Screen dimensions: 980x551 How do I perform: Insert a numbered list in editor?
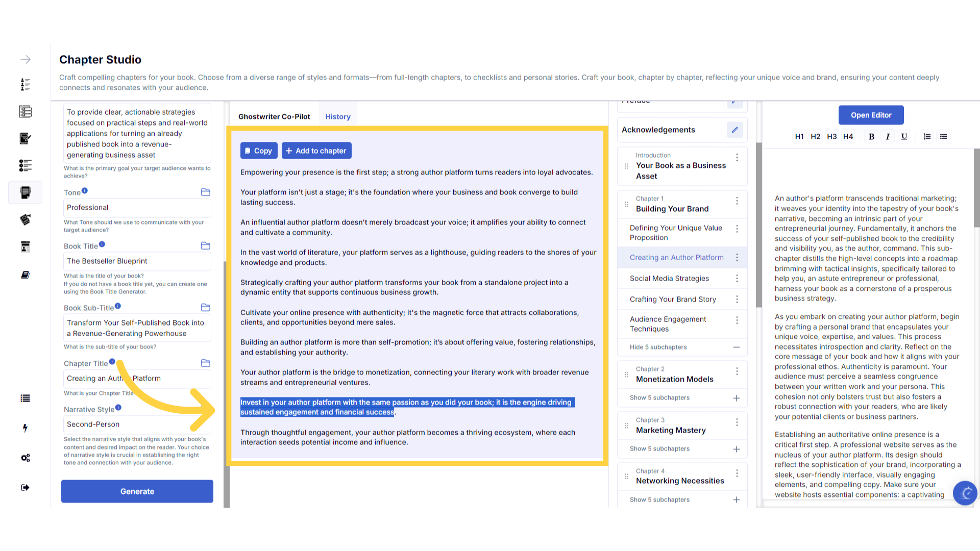[927, 137]
